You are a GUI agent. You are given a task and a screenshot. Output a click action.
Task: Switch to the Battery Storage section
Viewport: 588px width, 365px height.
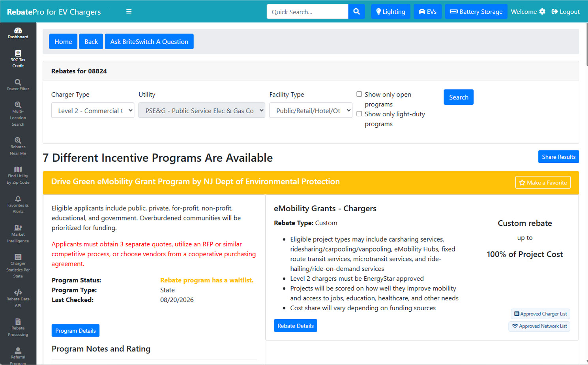pyautogui.click(x=476, y=11)
